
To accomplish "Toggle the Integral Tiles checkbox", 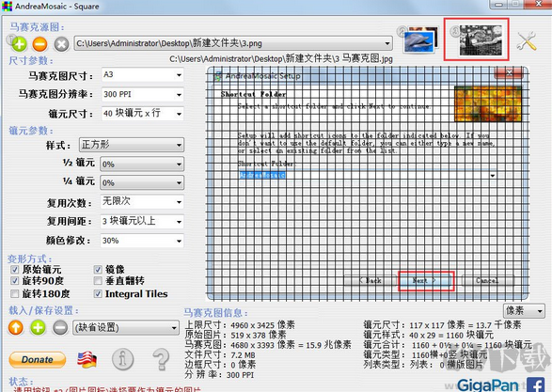I will tap(98, 293).
